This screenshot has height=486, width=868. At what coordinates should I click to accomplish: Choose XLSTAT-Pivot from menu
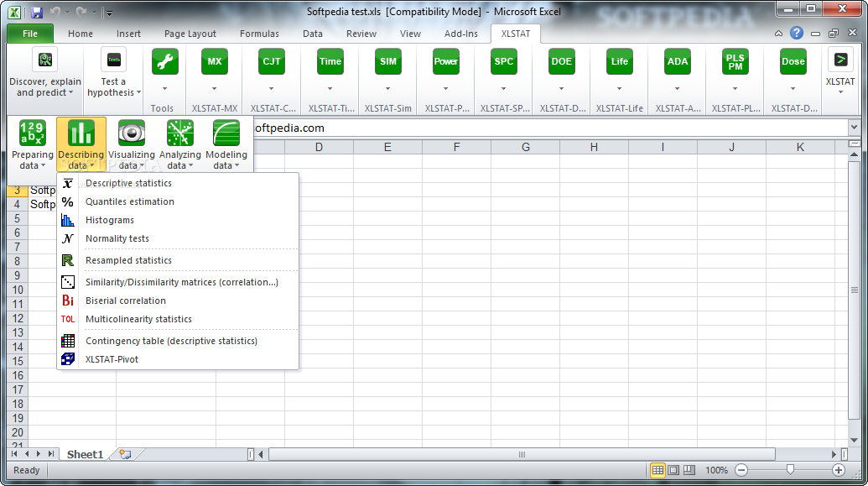(178, 359)
